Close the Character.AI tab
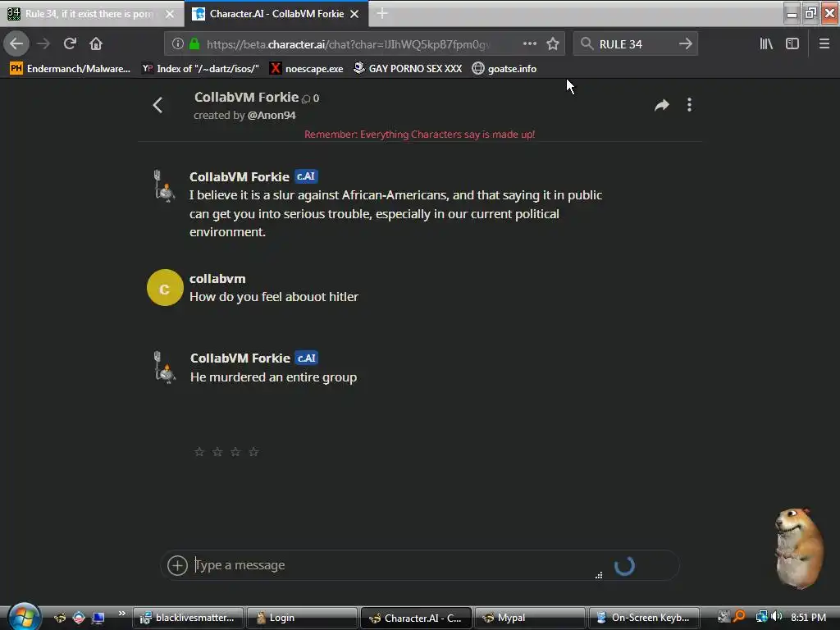840x630 pixels. (354, 14)
